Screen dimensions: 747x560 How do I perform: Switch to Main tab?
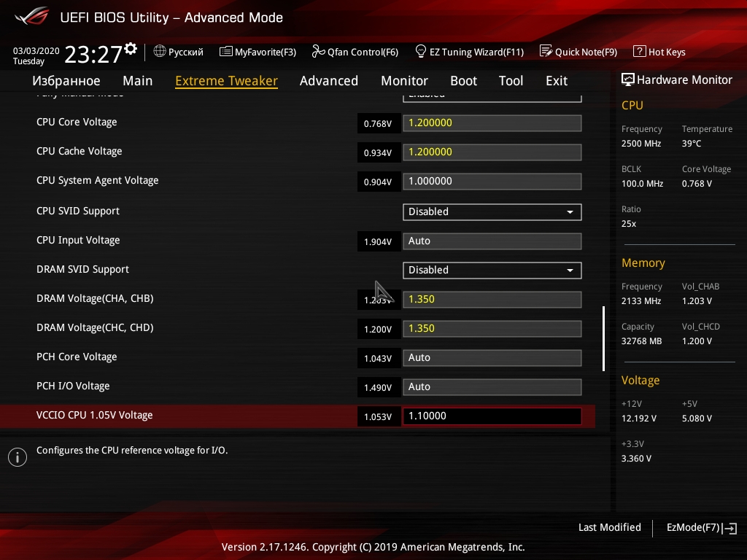coord(138,81)
